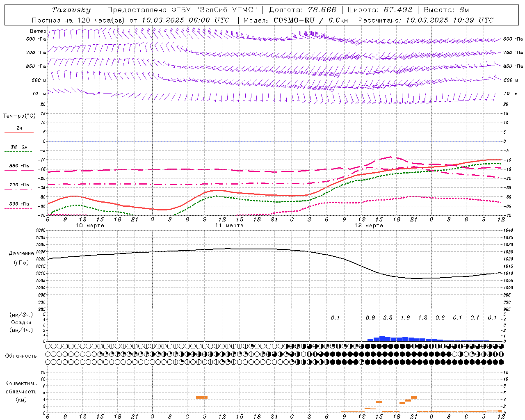Click the 2.2 precipitation value
This screenshot has height=420, width=525.
tap(388, 318)
